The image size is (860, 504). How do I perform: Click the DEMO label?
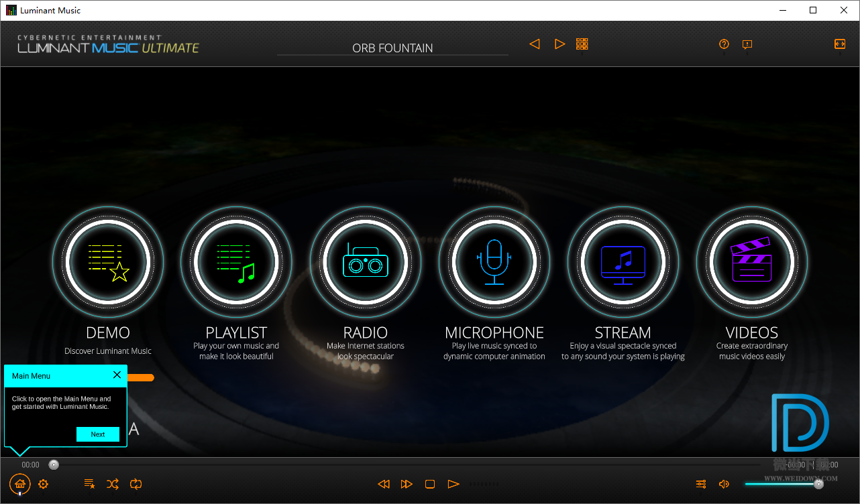108,333
